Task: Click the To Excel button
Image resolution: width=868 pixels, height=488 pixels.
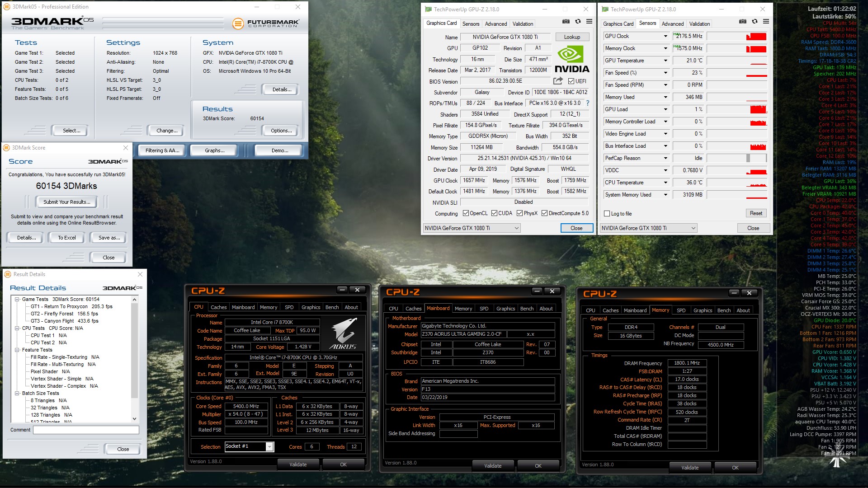Action: point(67,238)
